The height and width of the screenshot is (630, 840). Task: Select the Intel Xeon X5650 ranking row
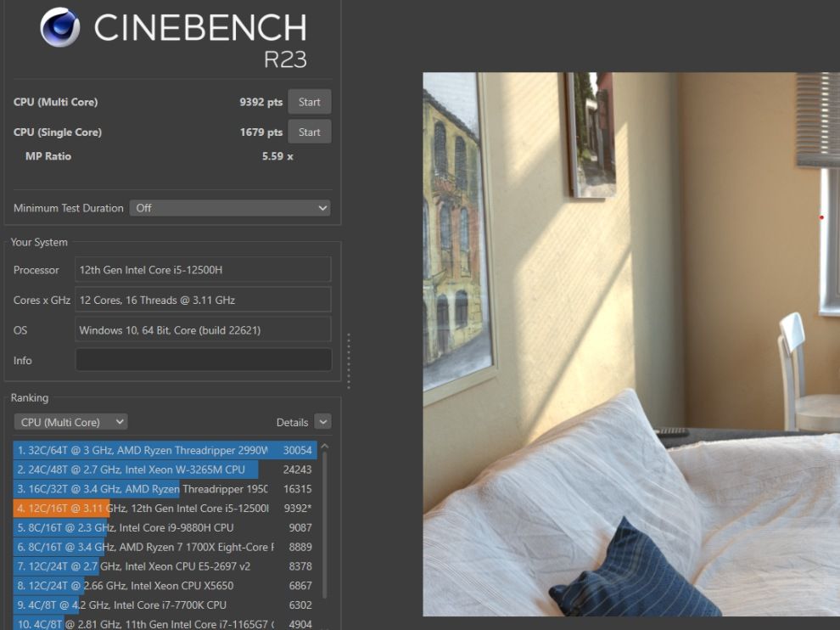pos(165,585)
